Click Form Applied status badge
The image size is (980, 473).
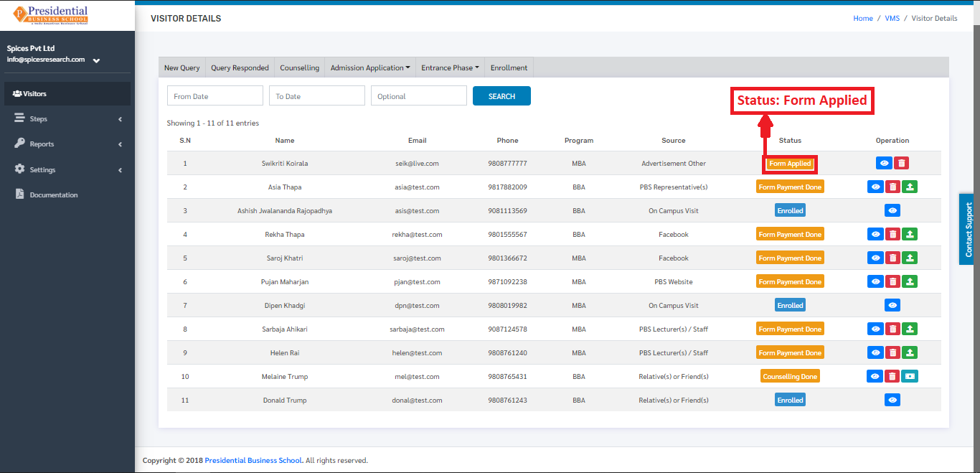tap(790, 164)
